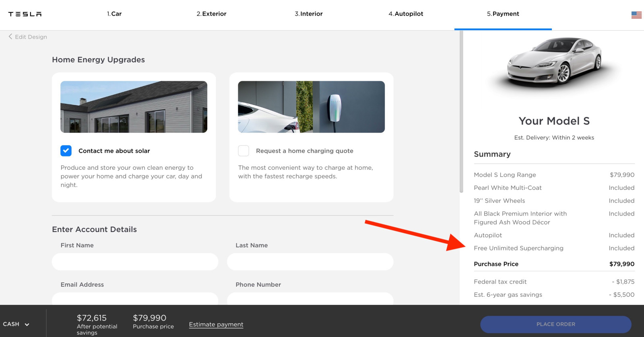The image size is (644, 337).
Task: Open the Estimate payment link
Action: coord(216,325)
